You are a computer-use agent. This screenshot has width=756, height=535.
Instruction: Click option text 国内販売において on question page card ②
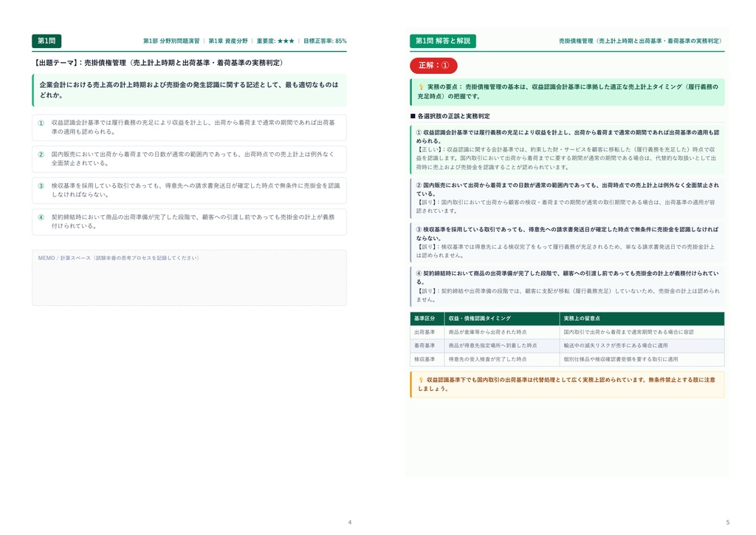(x=193, y=159)
